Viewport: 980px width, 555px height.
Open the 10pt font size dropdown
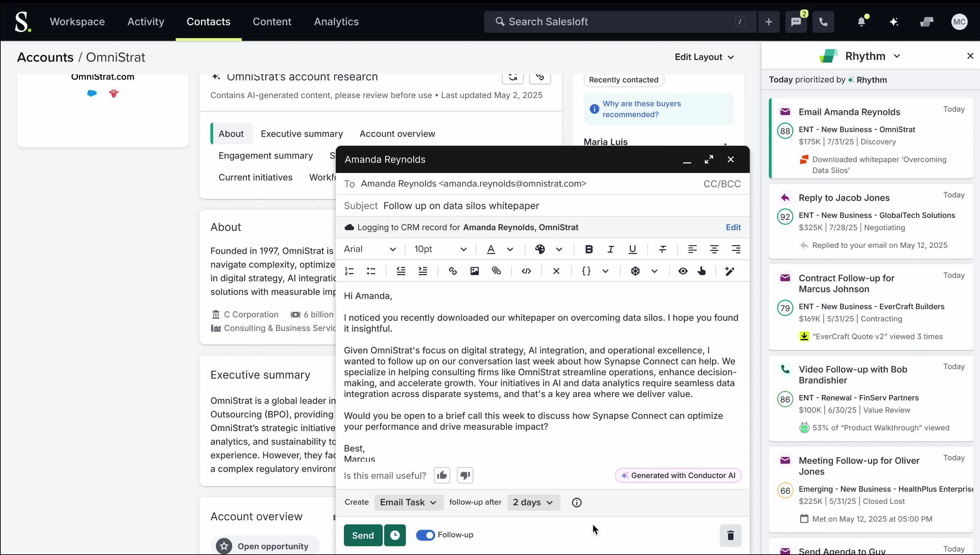click(440, 249)
